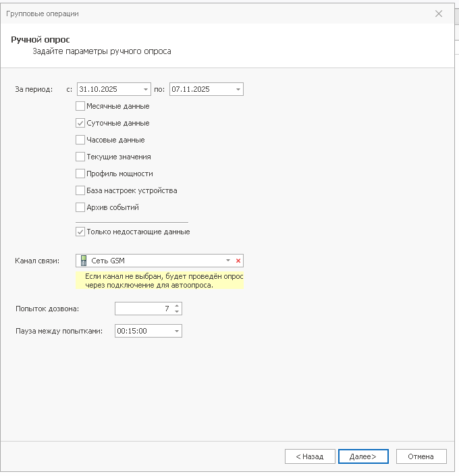Increase dial attempts with up arrow
459x476 pixels.
(x=177, y=305)
